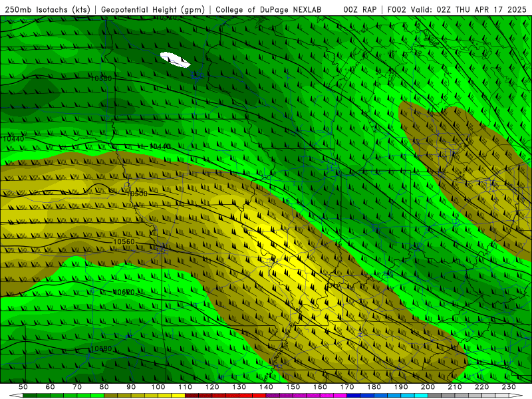Click the 220 label on the color scale

click(x=482, y=387)
